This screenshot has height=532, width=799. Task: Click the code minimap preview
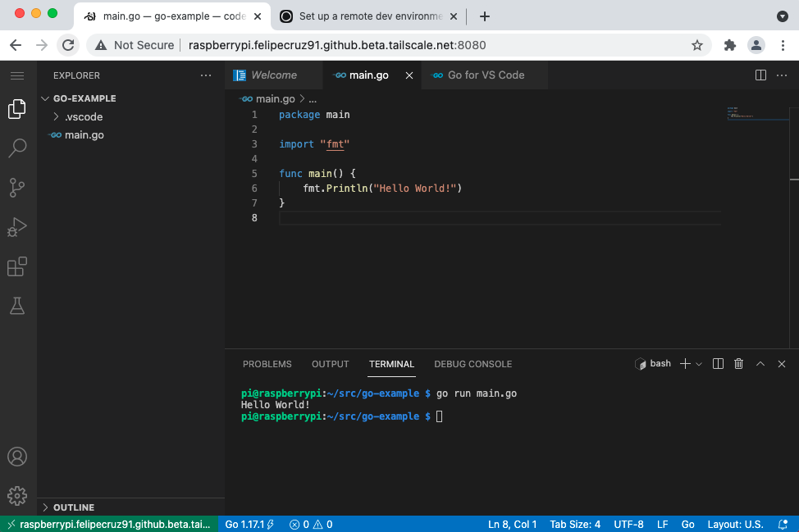tap(757, 113)
